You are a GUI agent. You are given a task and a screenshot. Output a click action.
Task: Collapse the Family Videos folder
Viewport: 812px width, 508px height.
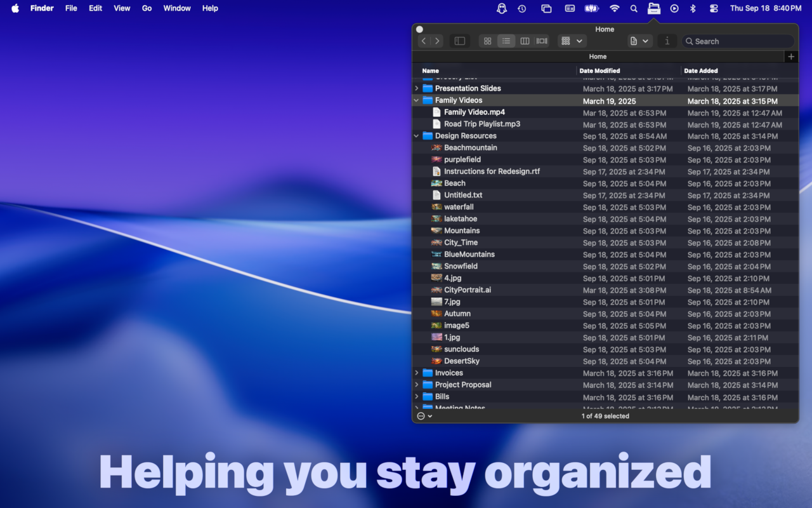click(416, 100)
